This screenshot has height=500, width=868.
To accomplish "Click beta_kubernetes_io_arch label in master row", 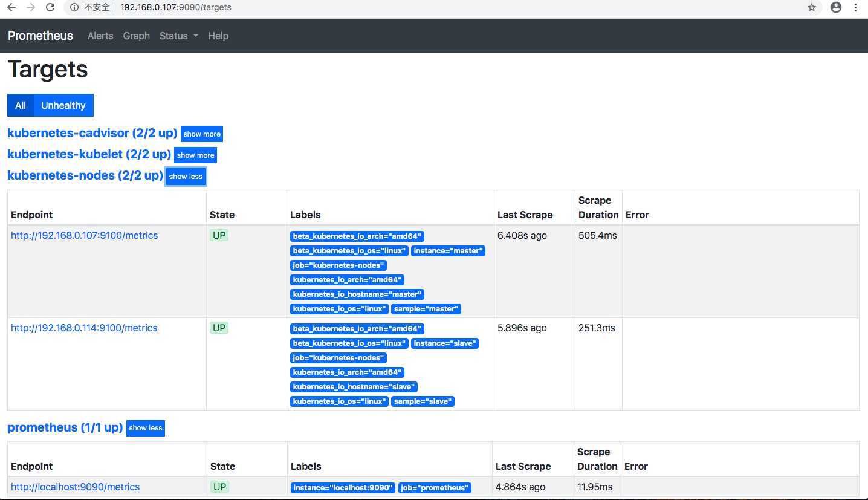I will click(x=357, y=236).
